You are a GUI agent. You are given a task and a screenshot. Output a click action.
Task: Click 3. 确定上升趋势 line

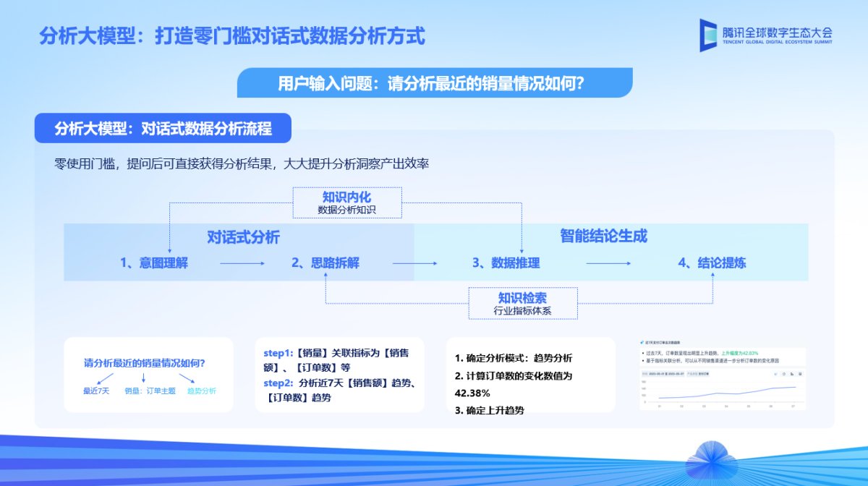pyautogui.click(x=489, y=410)
